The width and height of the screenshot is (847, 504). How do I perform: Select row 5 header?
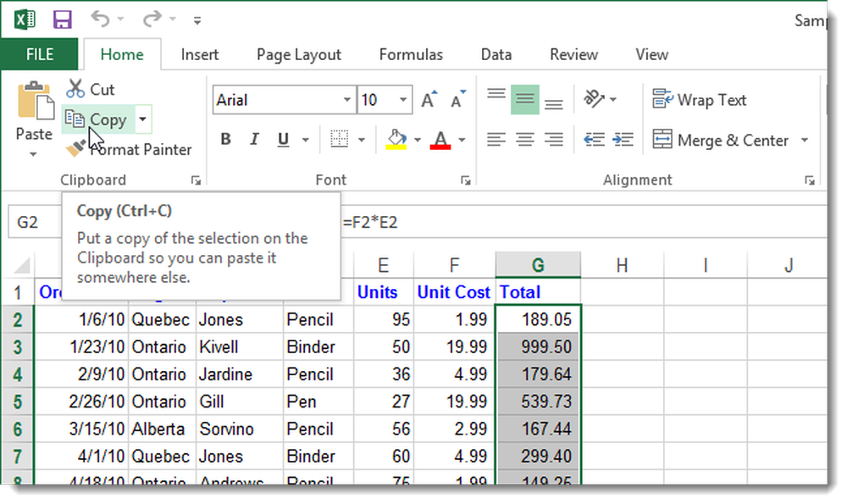click(17, 402)
